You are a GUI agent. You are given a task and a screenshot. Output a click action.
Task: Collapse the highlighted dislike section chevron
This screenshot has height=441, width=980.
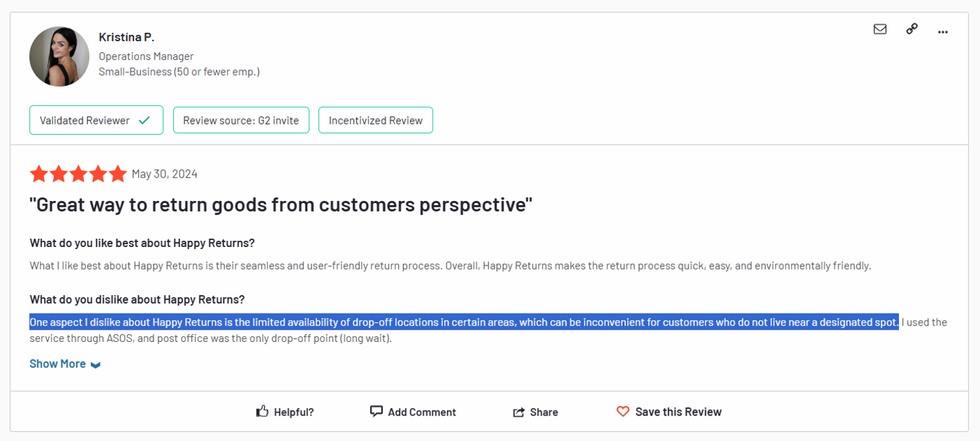click(x=95, y=364)
